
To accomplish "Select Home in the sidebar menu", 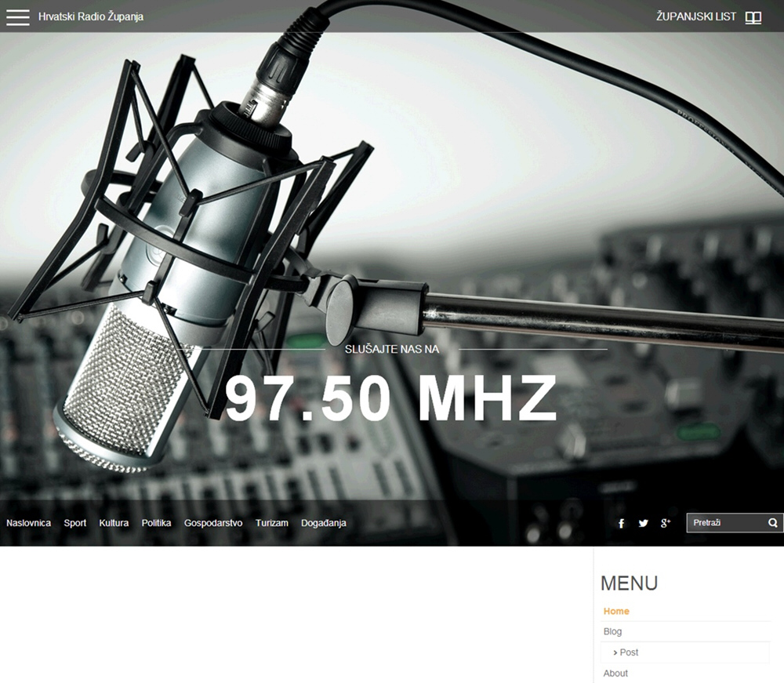I will pyautogui.click(x=616, y=611).
